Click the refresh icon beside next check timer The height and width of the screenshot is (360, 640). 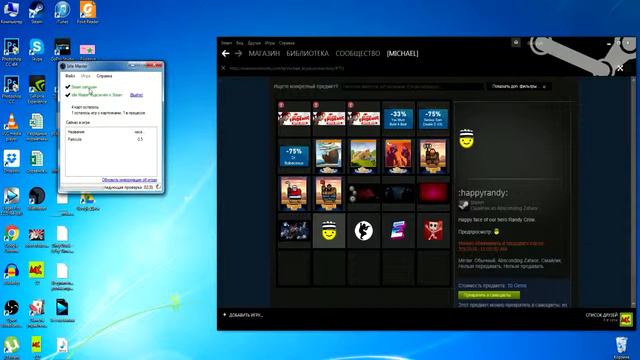(x=158, y=187)
